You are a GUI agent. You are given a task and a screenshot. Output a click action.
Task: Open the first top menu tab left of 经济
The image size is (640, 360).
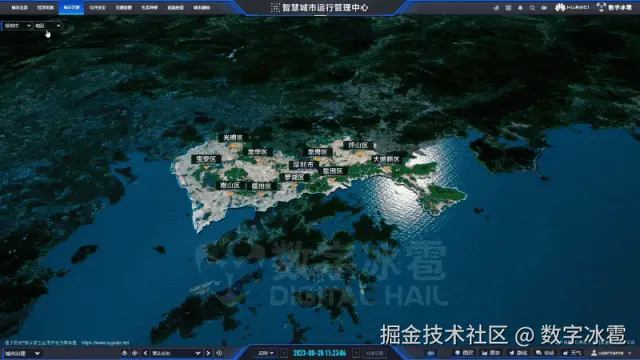(19, 8)
